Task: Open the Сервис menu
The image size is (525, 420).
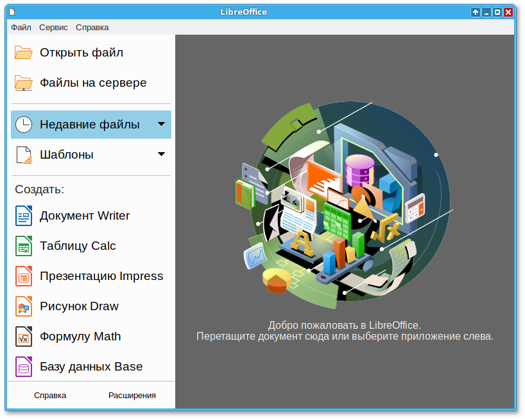Action: point(53,28)
